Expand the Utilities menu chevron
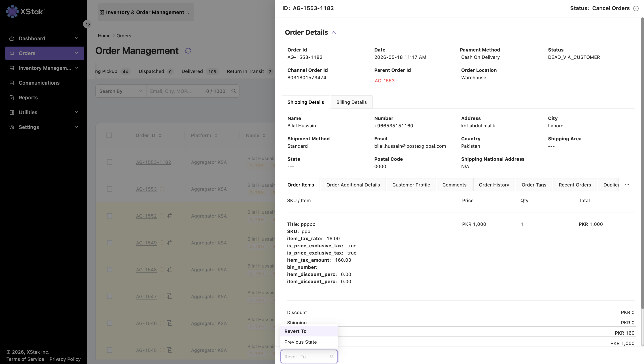This screenshot has height=364, width=644. 76,112
